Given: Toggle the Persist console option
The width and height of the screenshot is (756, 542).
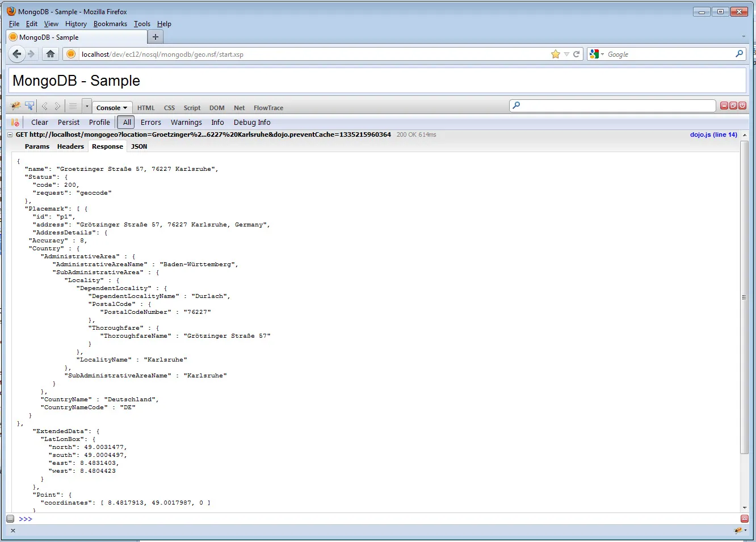Looking at the screenshot, I should pyautogui.click(x=69, y=123).
